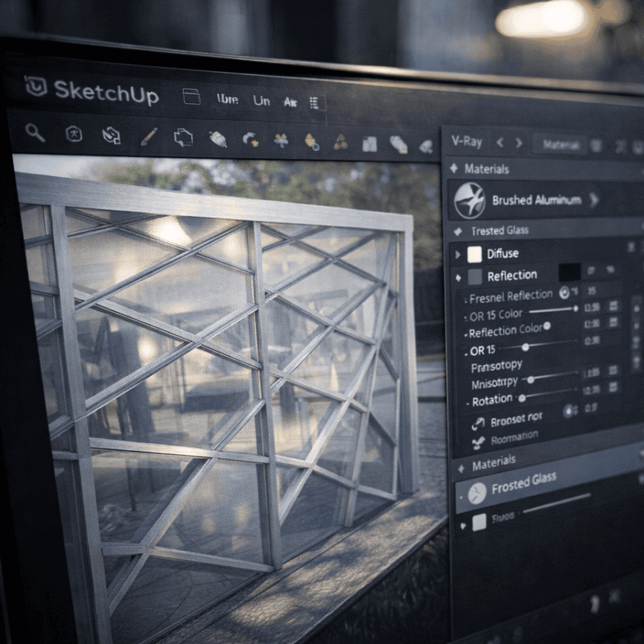The height and width of the screenshot is (644, 644).
Task: Expand the Diffuse section
Action: [458, 255]
